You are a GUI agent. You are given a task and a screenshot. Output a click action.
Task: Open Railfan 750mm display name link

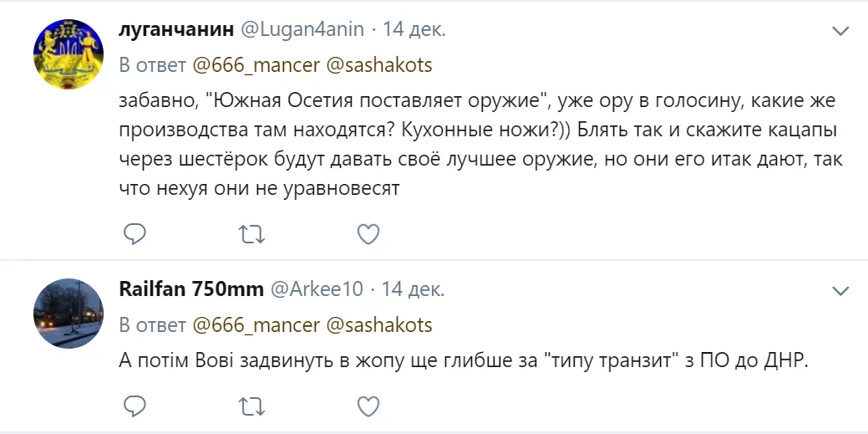191,289
